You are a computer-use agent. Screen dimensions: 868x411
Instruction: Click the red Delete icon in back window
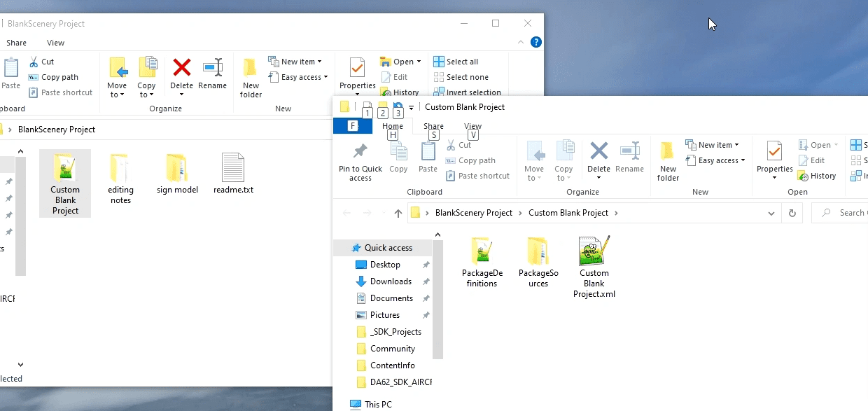click(x=181, y=69)
